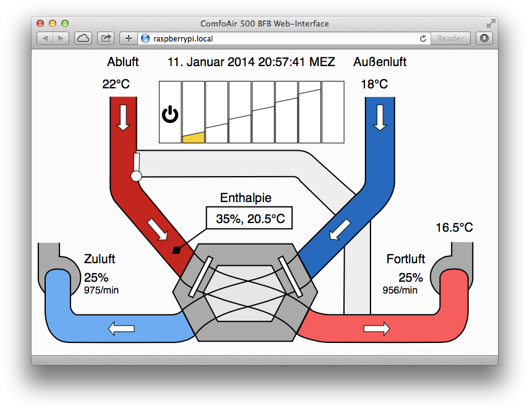Click the white bypass flap in the Abluft duct
The image size is (532, 414).
coord(136,163)
